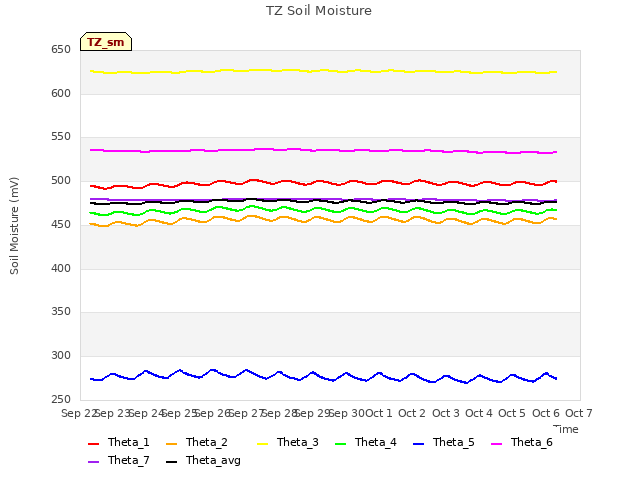Toggle Theta_5 legend entry
Screen dimensions: 640x480
[444, 442]
